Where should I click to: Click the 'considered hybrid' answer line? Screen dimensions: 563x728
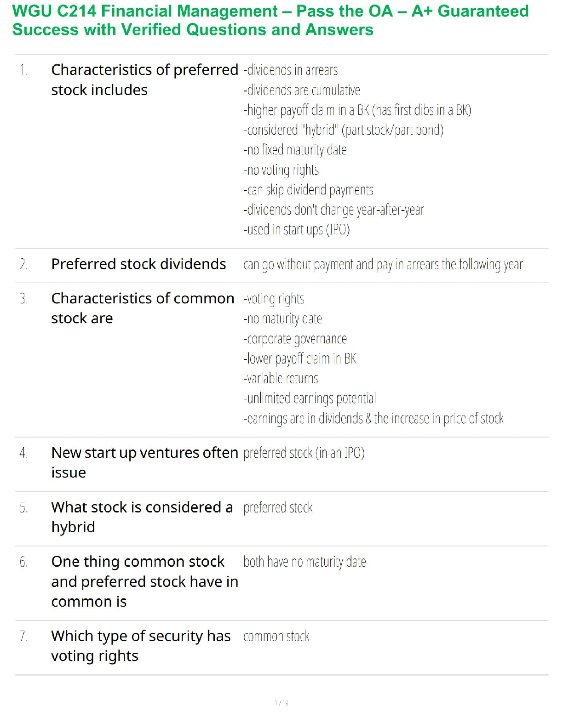click(x=344, y=130)
